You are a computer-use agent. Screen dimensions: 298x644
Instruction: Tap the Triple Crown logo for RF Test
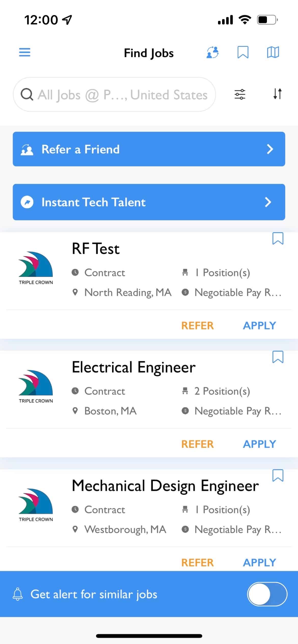(x=36, y=268)
